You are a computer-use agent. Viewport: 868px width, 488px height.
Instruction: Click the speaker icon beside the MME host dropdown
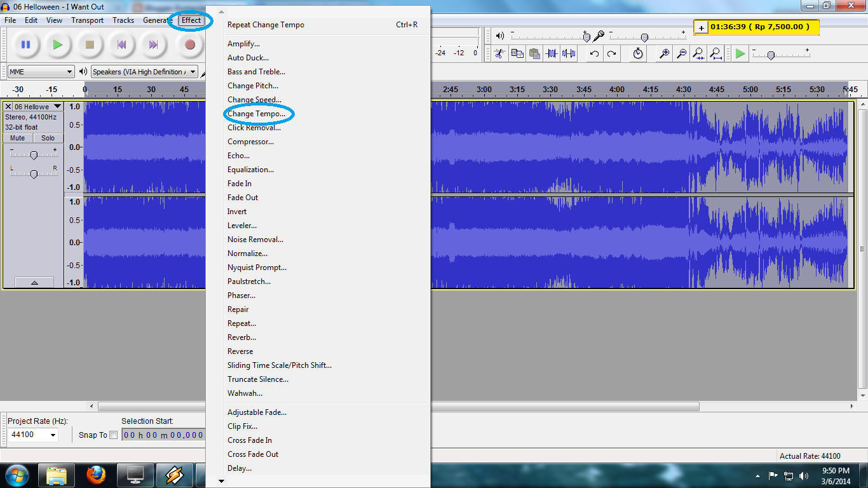(x=83, y=72)
